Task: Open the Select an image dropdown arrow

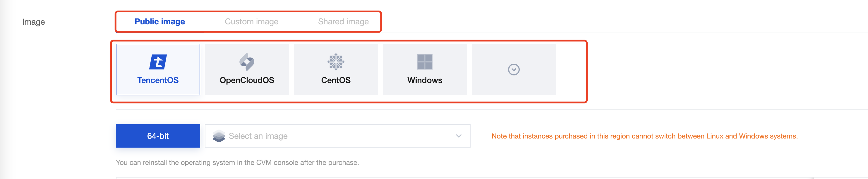Action: [x=459, y=136]
